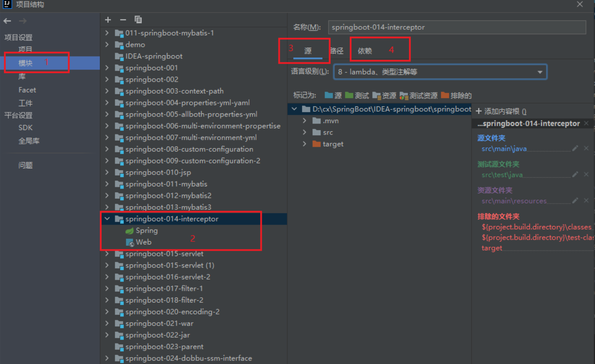Select the target excluded folder in tree
595x364 pixels.
328,144
